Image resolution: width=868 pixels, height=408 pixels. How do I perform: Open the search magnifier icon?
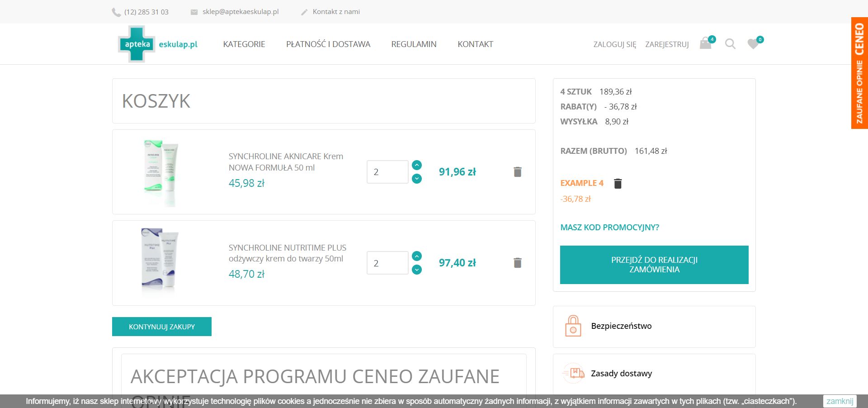pyautogui.click(x=730, y=44)
